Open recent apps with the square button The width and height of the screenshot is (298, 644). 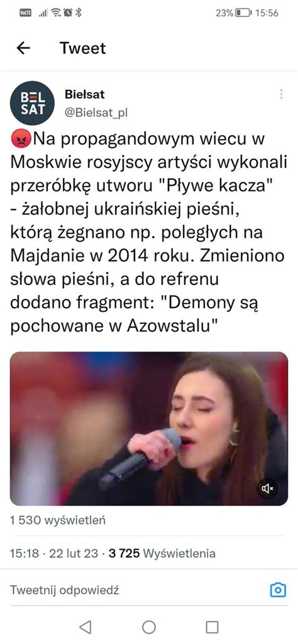(212, 627)
